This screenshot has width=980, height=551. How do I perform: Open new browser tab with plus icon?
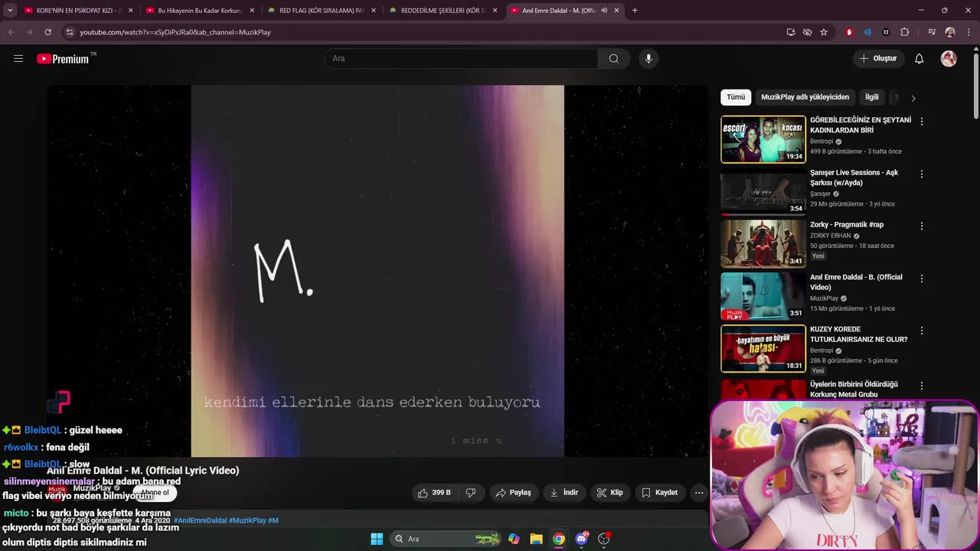[x=635, y=11]
